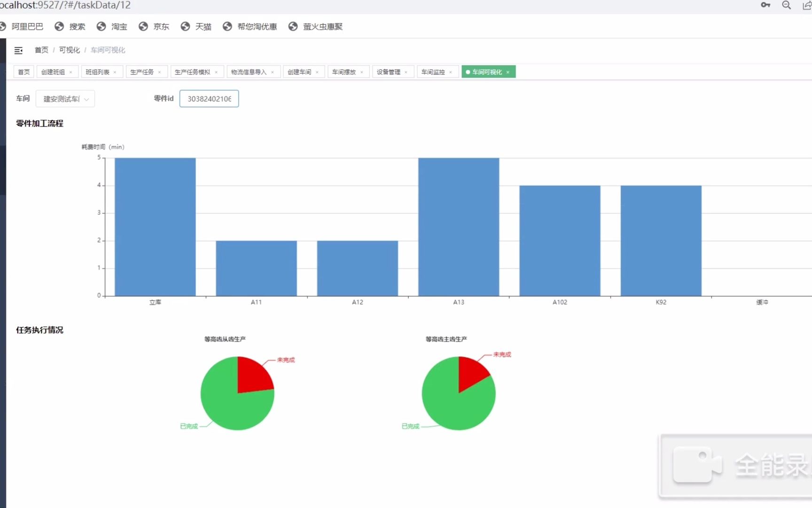Expand the 车间 workshop dropdown
812x508 pixels.
tap(65, 99)
